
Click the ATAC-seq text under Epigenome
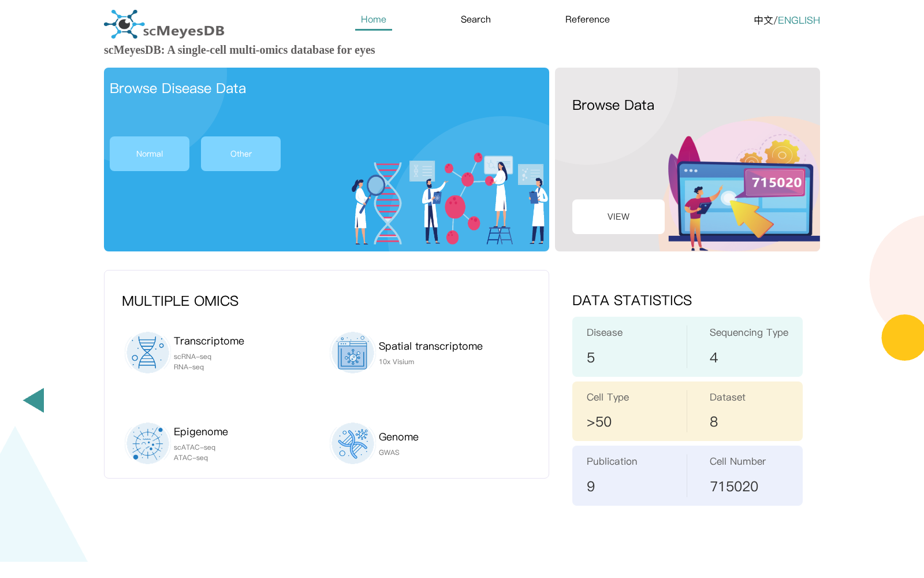[191, 458]
